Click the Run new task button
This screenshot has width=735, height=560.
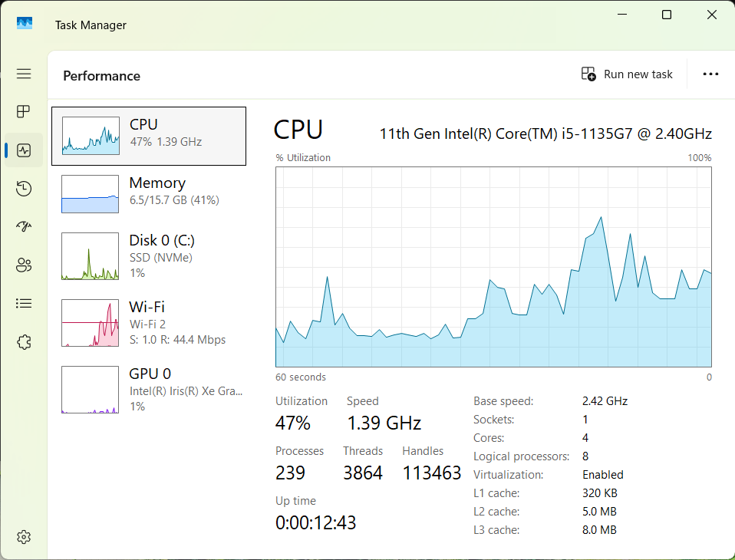click(627, 74)
